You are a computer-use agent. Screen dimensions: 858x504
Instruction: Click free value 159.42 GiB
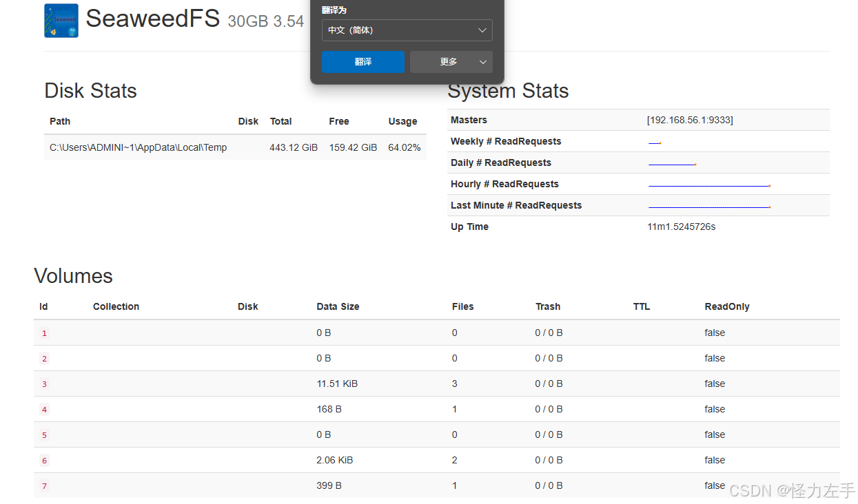coord(353,147)
